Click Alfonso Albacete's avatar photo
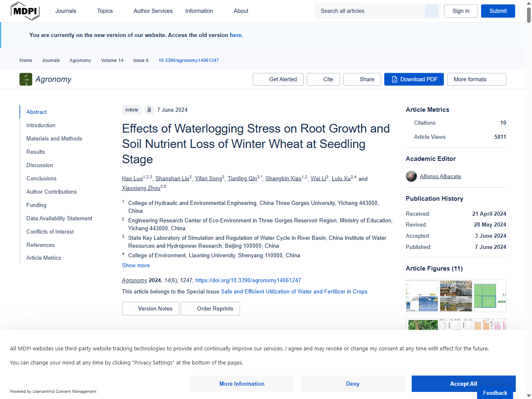532x399 pixels. click(411, 176)
